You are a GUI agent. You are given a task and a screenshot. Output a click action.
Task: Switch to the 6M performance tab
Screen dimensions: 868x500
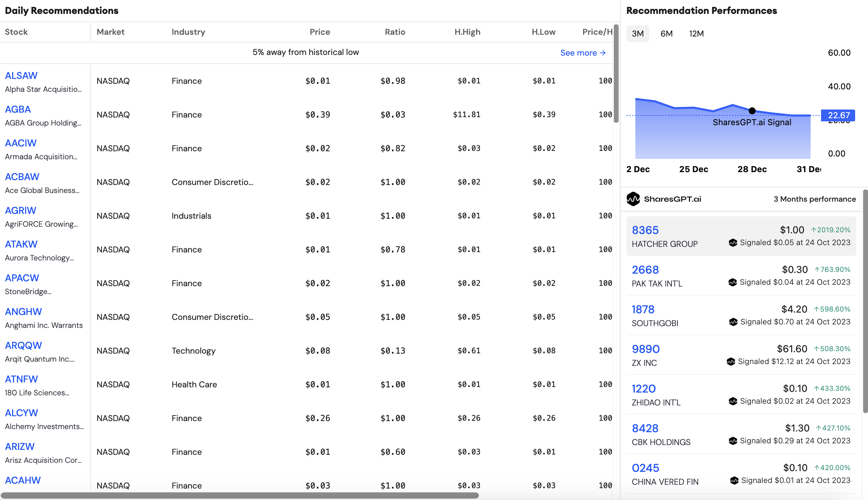tap(667, 34)
